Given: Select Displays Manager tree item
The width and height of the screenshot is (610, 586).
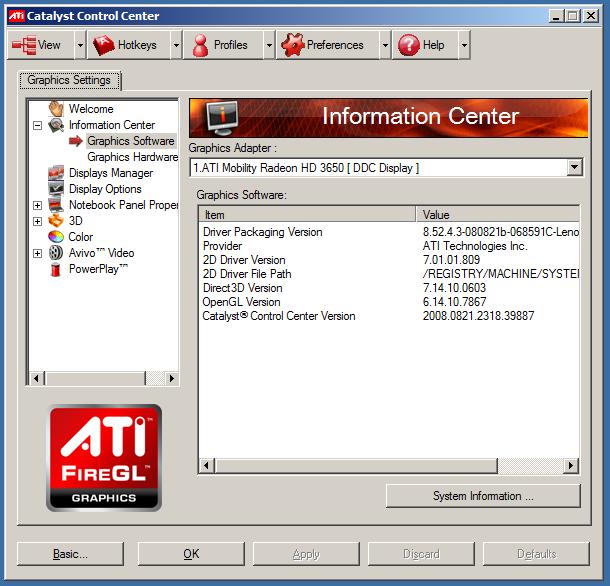Looking at the screenshot, I should (x=111, y=173).
